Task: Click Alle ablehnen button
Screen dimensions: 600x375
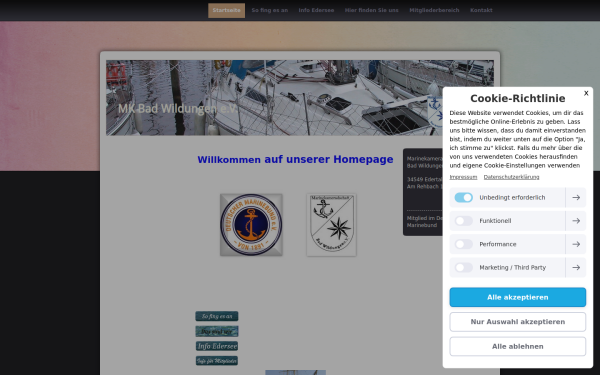Action: (x=517, y=346)
